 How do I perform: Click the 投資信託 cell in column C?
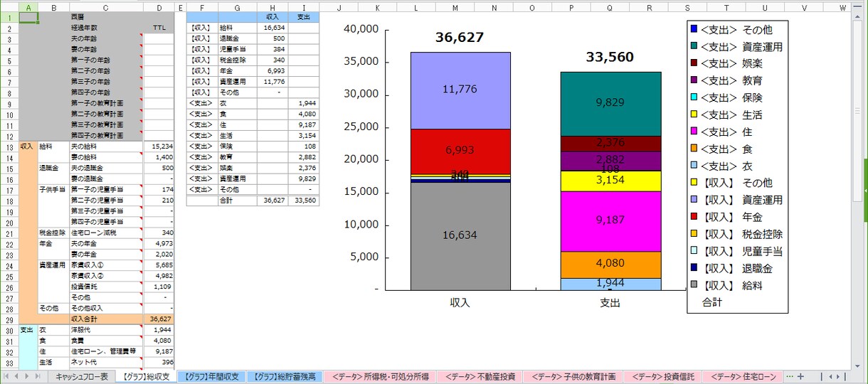[106, 287]
